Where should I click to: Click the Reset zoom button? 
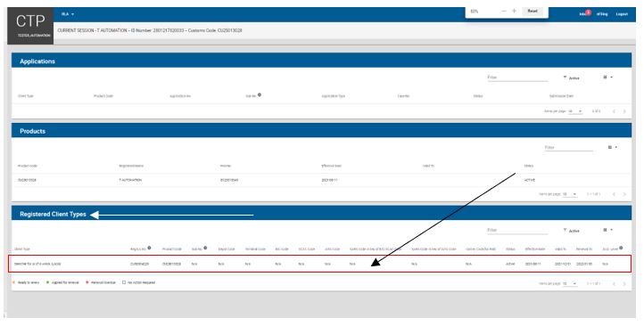click(x=533, y=11)
